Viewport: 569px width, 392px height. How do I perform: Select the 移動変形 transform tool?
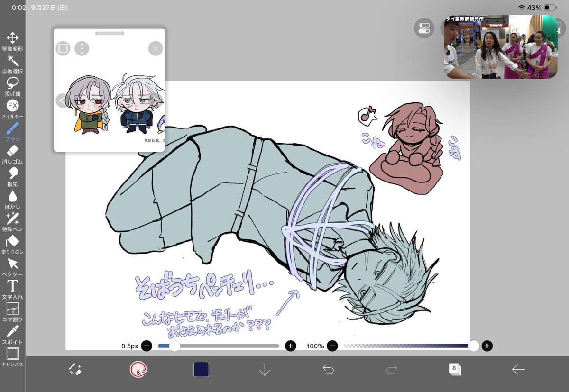pyautogui.click(x=12, y=42)
